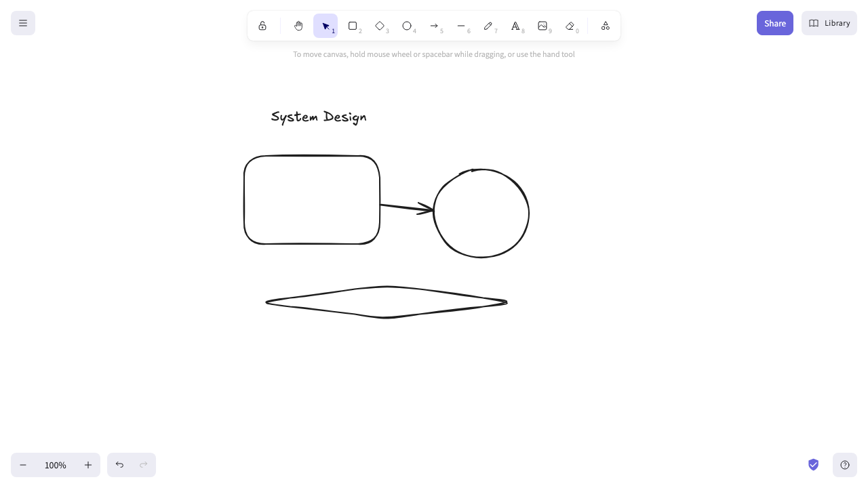Pick the freehand Draw pencil tool
The image size is (868, 488).
click(x=488, y=26)
